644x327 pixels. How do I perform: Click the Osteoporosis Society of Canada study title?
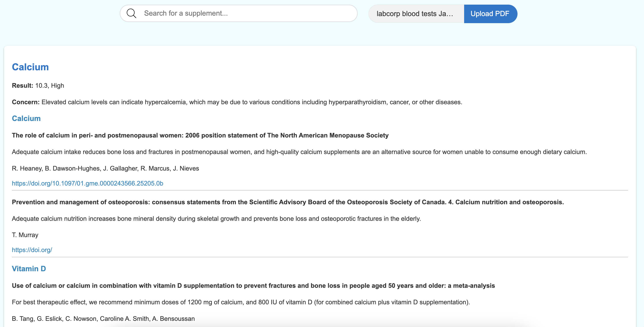pos(287,202)
